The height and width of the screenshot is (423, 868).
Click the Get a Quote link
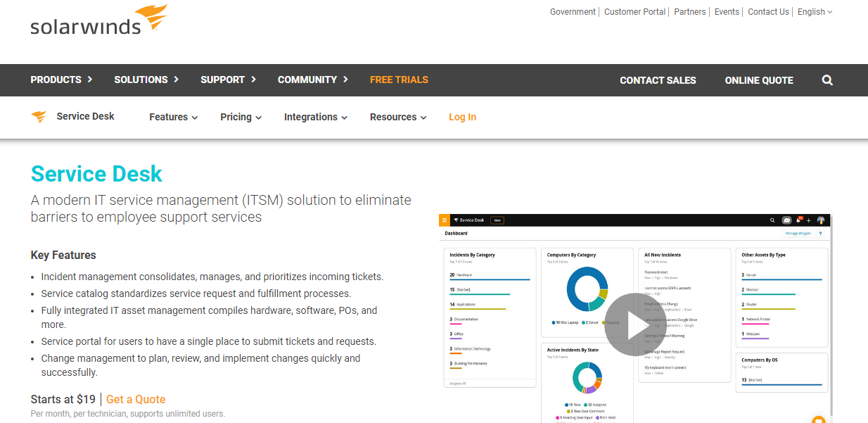[136, 399]
